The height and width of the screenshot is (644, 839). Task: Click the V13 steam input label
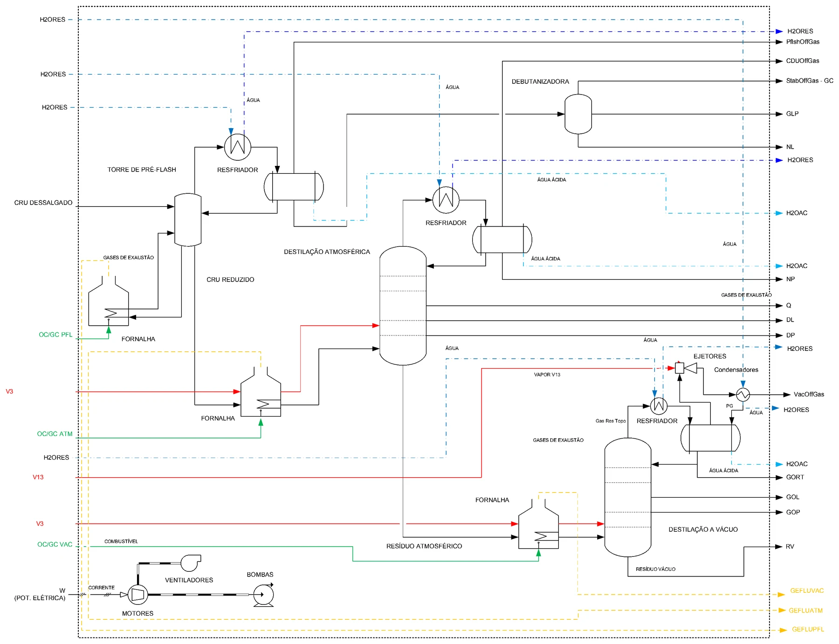(38, 477)
